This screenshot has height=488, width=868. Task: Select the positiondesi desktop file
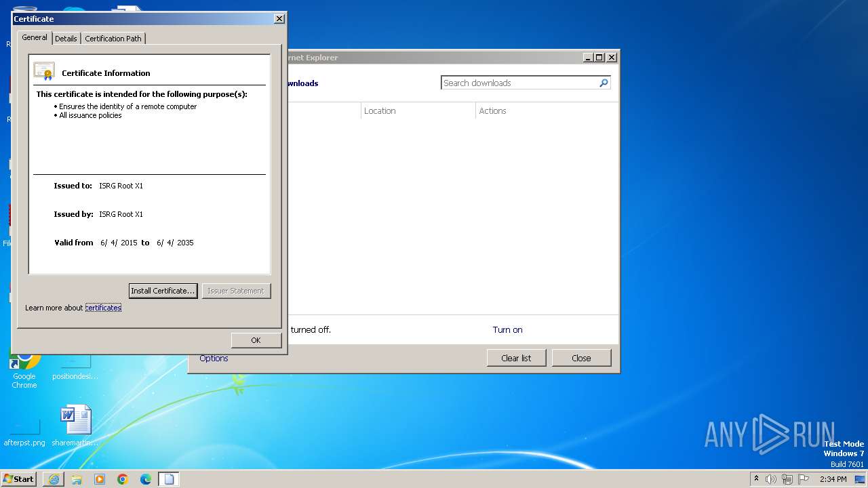75,368
